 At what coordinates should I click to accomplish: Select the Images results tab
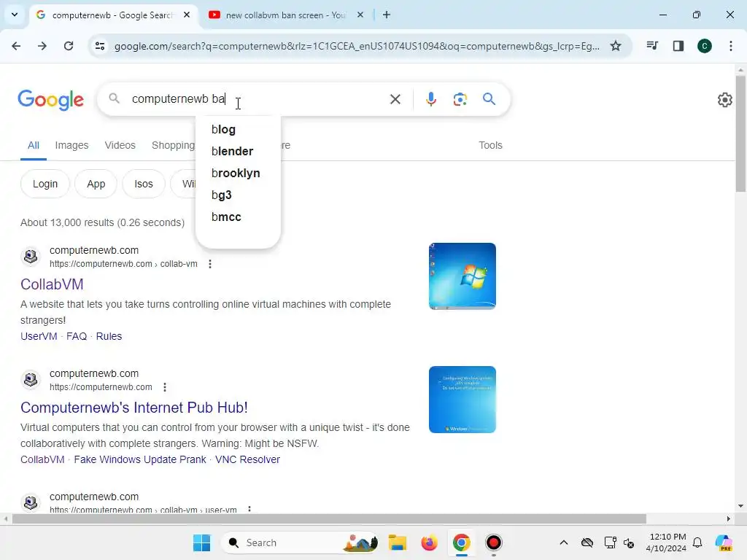click(x=71, y=145)
